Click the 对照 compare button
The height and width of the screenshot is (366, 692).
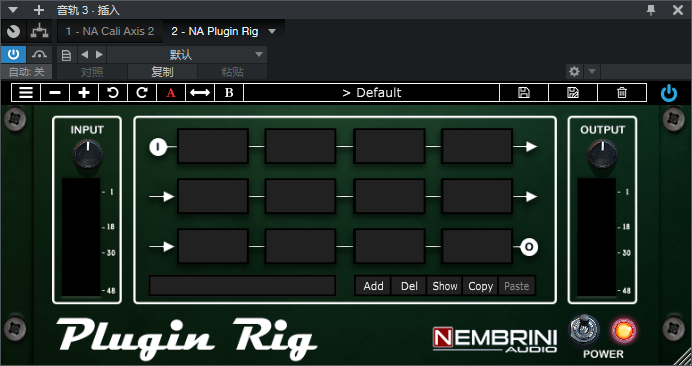click(92, 72)
